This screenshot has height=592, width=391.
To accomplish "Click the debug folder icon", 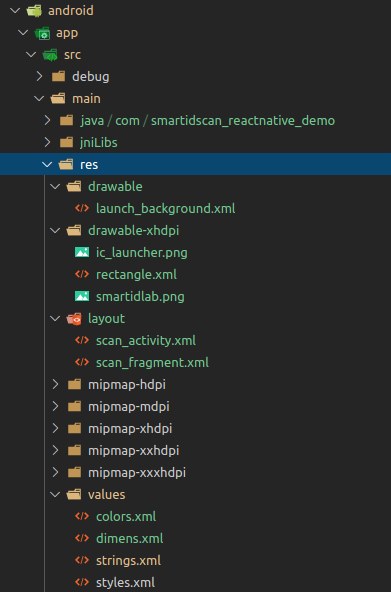I will point(58,77).
